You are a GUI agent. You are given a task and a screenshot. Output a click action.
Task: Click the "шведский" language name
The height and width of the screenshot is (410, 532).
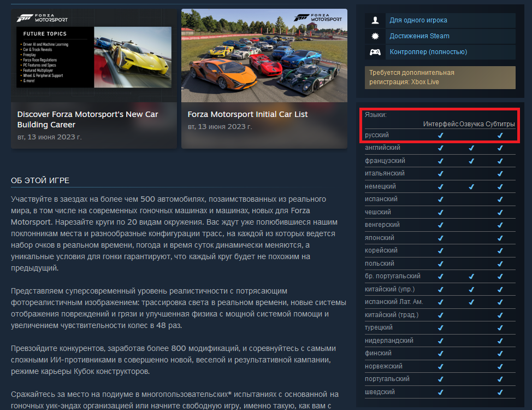[380, 392]
